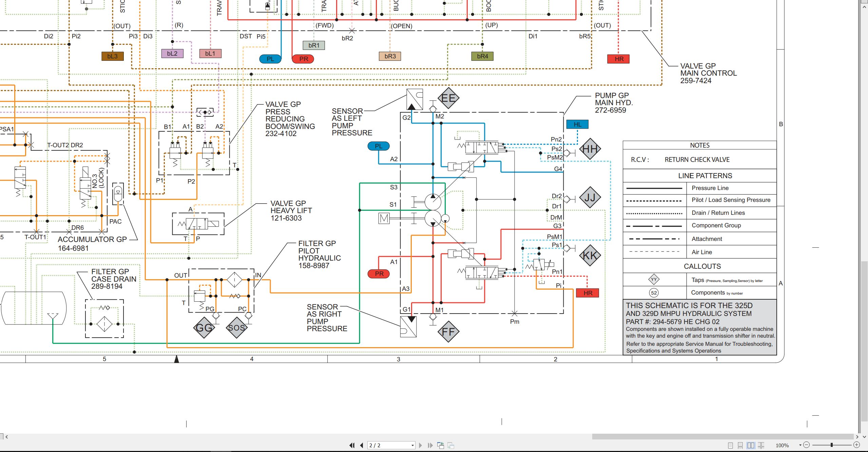Click the red HR tag under the main control valve
The image size is (868, 452).
(619, 59)
